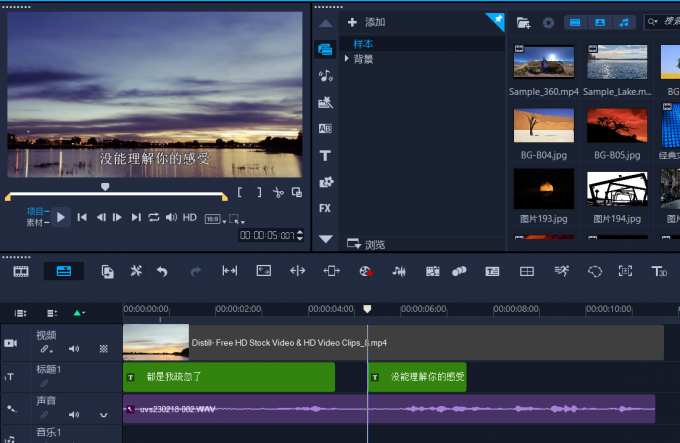Select the Sample_360.mp4 thumbnail
This screenshot has width=680, height=443.
(543, 62)
